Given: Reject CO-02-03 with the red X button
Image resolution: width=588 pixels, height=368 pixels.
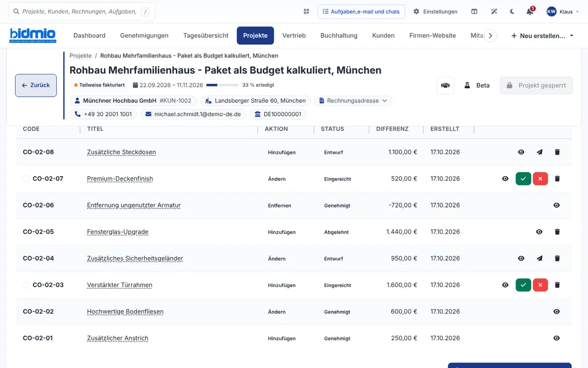Looking at the screenshot, I should point(540,285).
